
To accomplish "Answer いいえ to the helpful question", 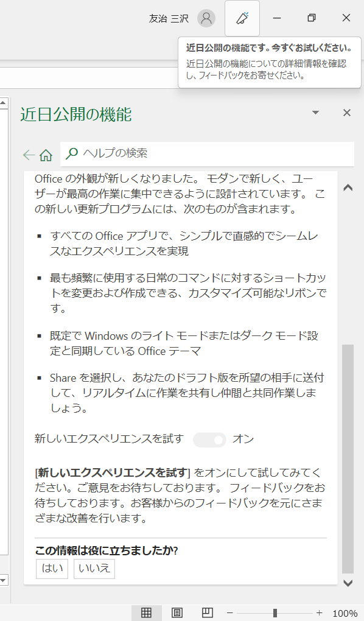I will pyautogui.click(x=94, y=569).
